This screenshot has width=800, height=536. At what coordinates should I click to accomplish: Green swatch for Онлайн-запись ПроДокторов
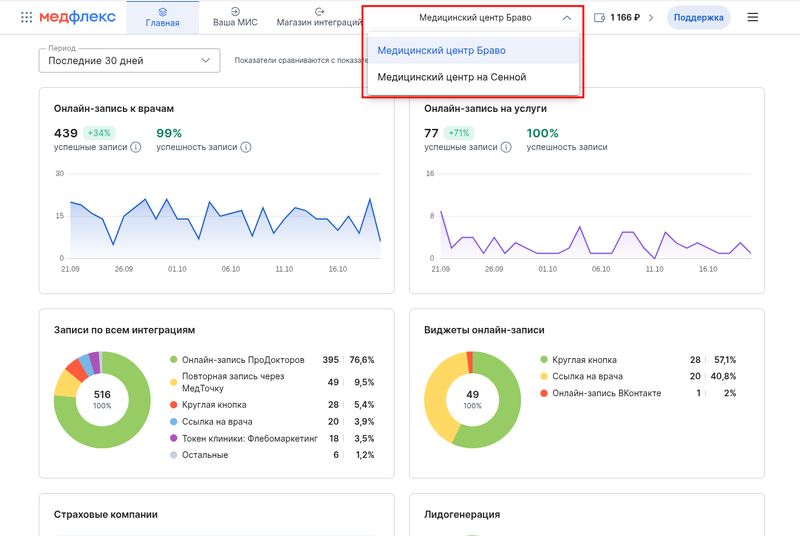click(x=173, y=360)
